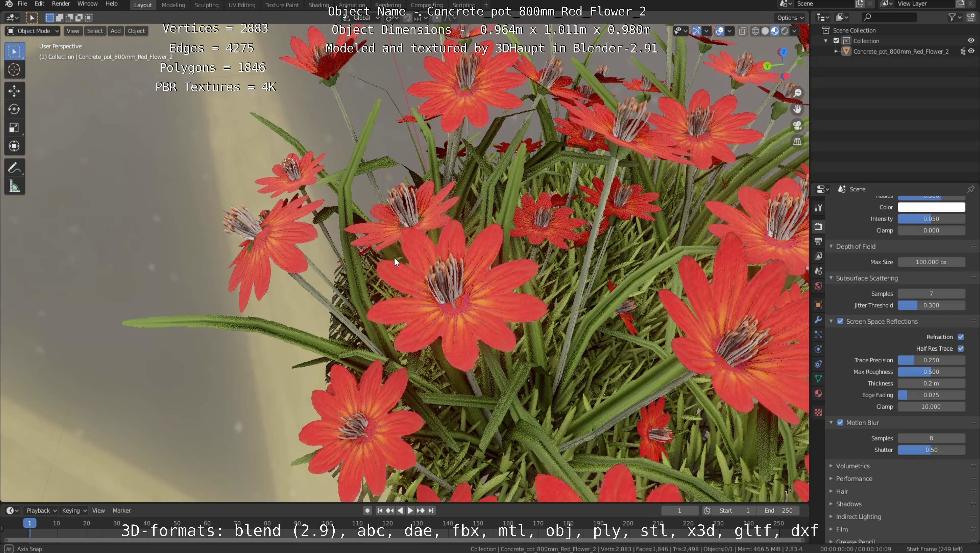
Task: Select the Select Box tool
Action: click(14, 51)
